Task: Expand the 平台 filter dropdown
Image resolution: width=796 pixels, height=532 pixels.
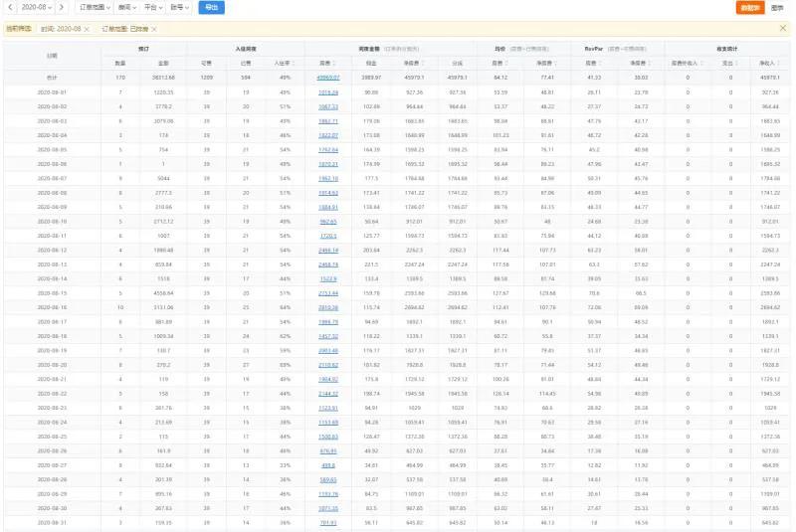Action: [153, 7]
